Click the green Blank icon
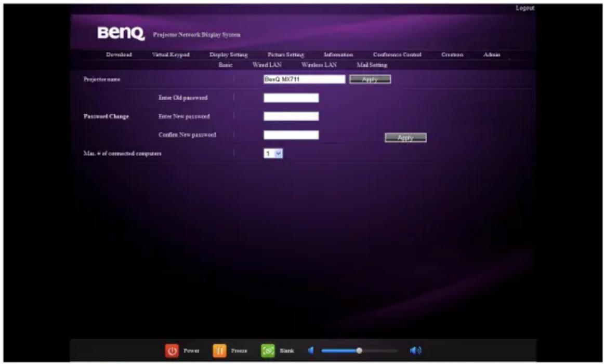Image resolution: width=604 pixels, height=364 pixels. (268, 350)
